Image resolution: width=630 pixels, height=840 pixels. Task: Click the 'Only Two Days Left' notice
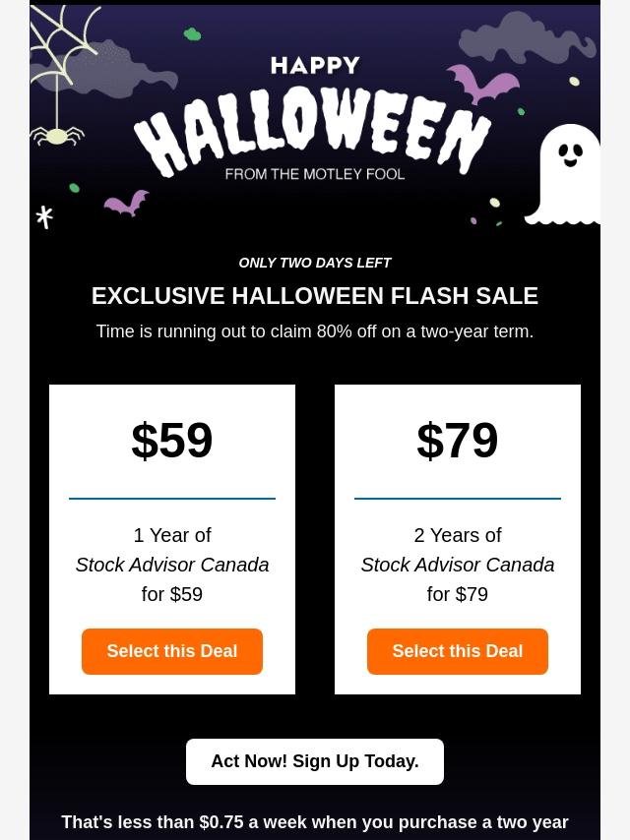(x=315, y=263)
